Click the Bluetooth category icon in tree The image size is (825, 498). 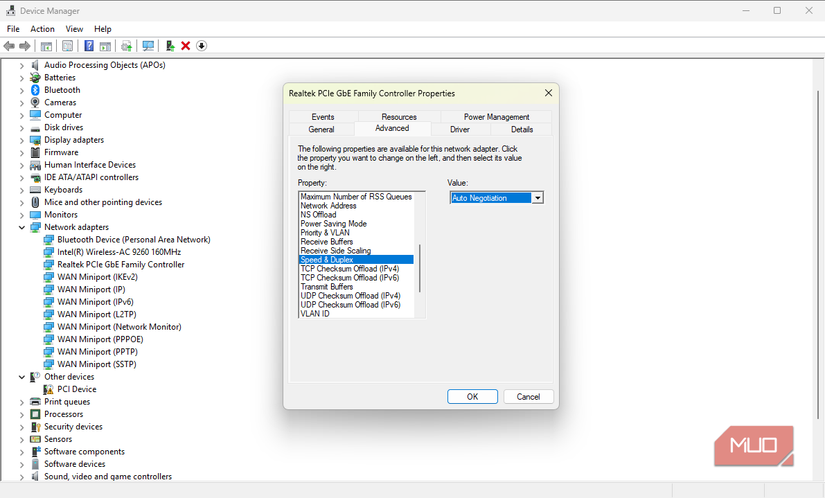point(35,90)
